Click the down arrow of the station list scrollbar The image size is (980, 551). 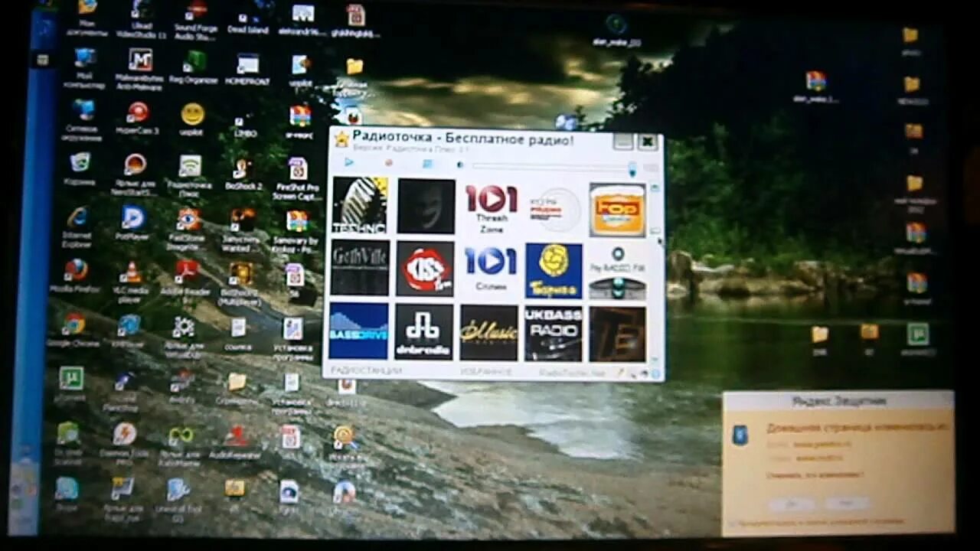pyautogui.click(x=655, y=359)
